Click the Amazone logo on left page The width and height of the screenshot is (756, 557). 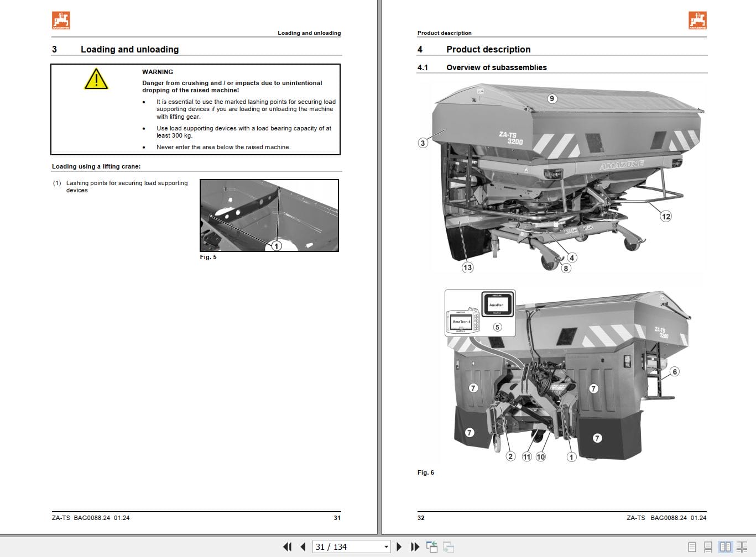click(61, 20)
